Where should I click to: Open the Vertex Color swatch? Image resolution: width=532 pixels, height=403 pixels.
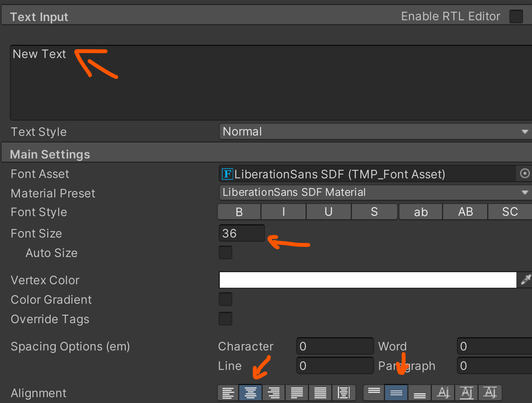tap(368, 280)
